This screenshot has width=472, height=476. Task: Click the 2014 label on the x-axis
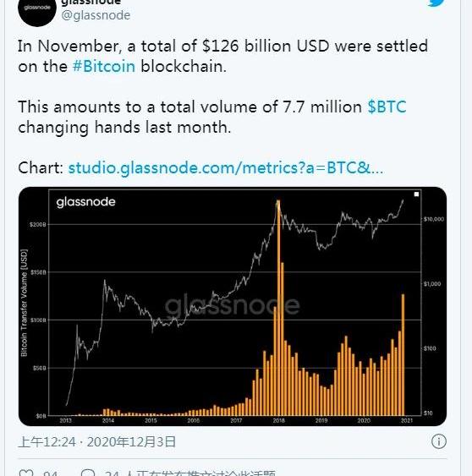click(x=108, y=420)
